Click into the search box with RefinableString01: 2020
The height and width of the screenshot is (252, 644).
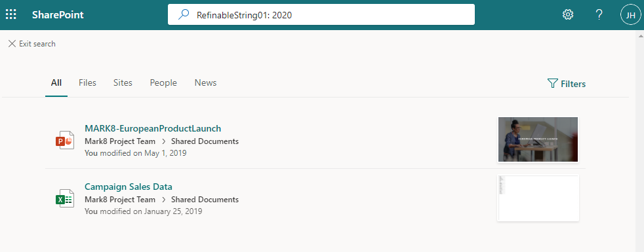(321, 15)
